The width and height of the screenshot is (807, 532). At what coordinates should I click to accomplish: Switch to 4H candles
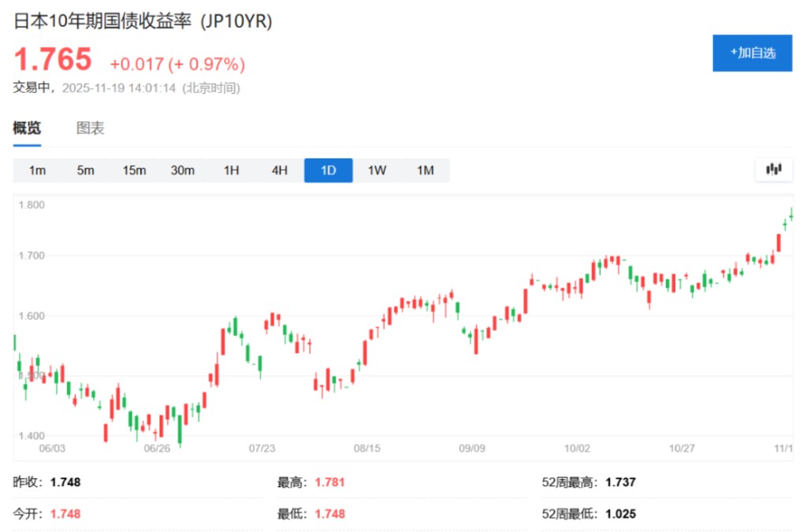(280, 170)
